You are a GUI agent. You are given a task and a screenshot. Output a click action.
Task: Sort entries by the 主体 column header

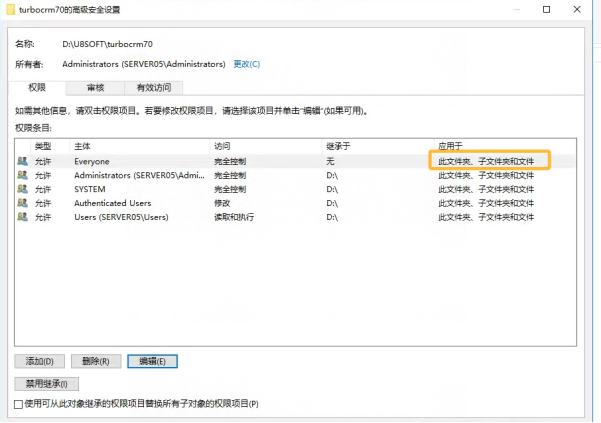coord(140,146)
